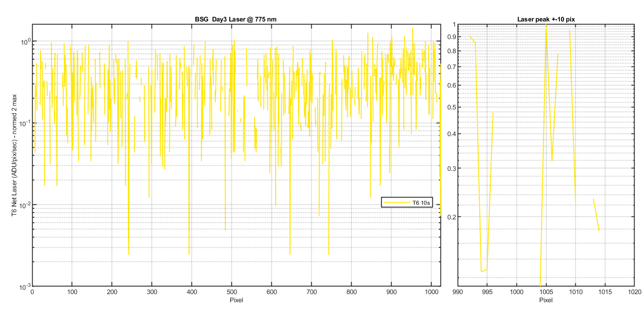Screen dimensions: 644x322
Task: Click the '1000' tick label on Laser peak plot
Action: [x=516, y=292]
